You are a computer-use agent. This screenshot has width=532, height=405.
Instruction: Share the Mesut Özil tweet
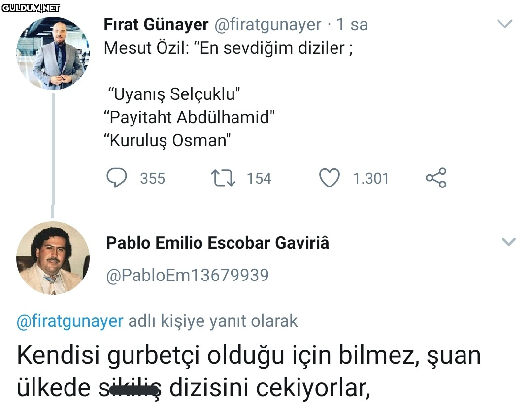click(x=436, y=178)
